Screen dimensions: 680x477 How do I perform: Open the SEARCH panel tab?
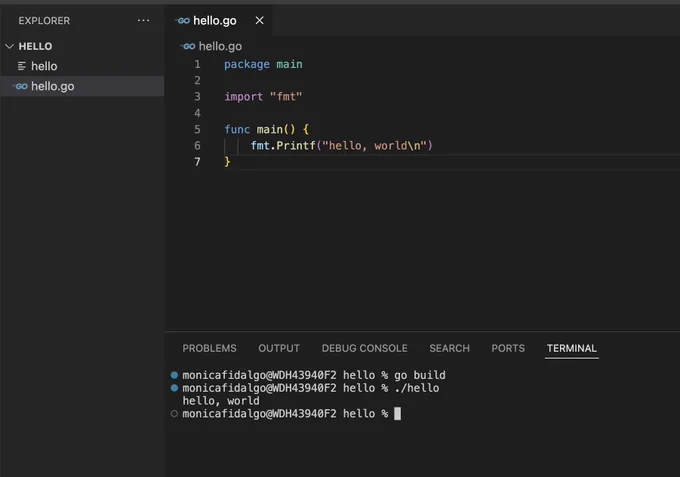(x=449, y=348)
